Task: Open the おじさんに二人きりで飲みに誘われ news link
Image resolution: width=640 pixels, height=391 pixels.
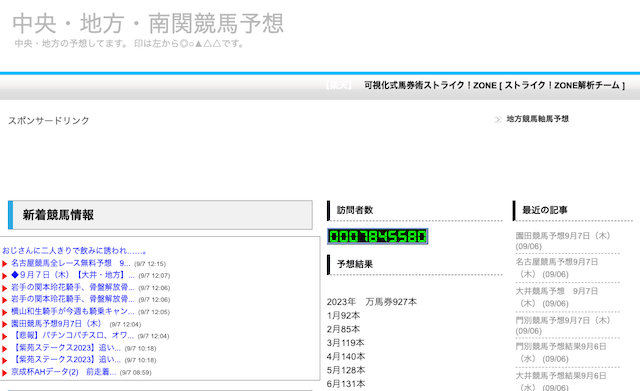Action: (74, 251)
